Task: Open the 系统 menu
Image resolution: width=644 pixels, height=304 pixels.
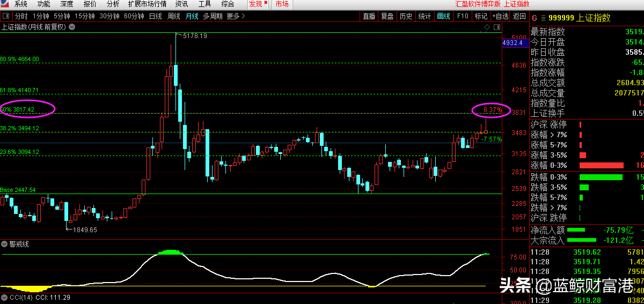Action: (21, 4)
